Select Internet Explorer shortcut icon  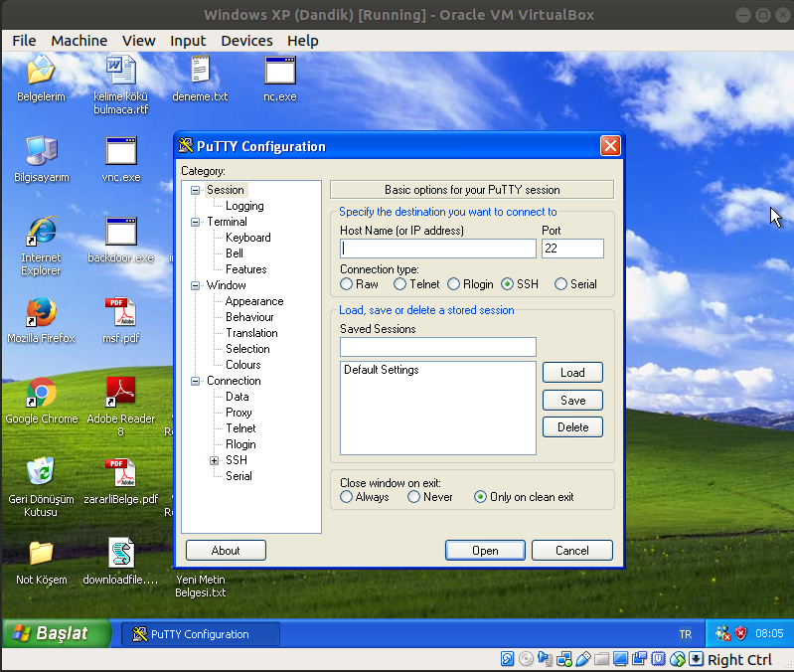tap(41, 231)
